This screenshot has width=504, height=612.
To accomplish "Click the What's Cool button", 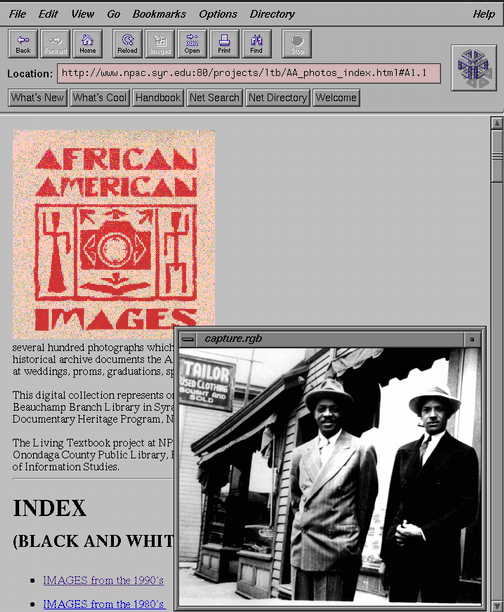I will [100, 98].
